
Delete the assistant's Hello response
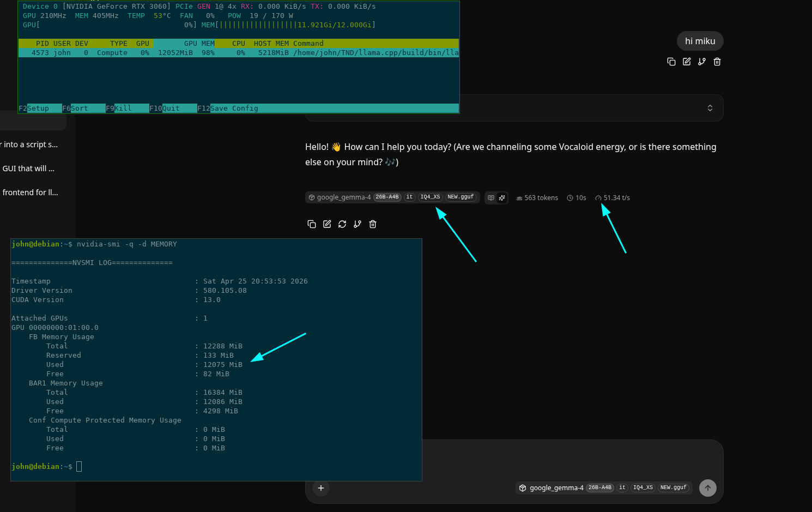coord(373,224)
